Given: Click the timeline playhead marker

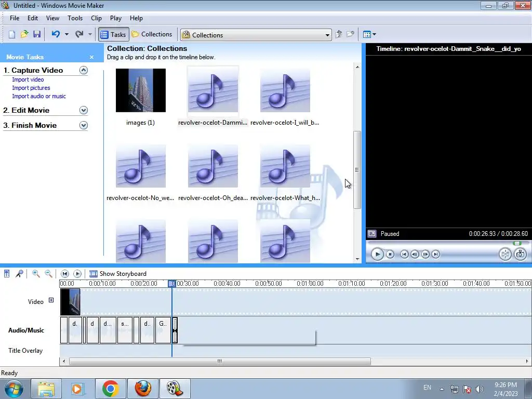Looking at the screenshot, I should click(x=172, y=283).
